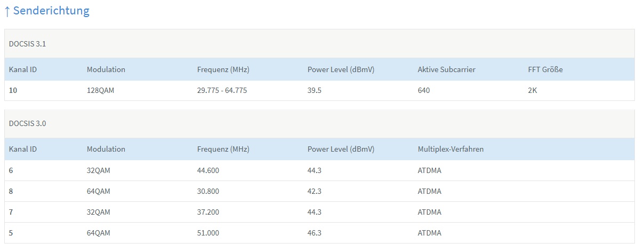Click the 39.5 power level value
The height and width of the screenshot is (251, 644).
pyautogui.click(x=315, y=90)
